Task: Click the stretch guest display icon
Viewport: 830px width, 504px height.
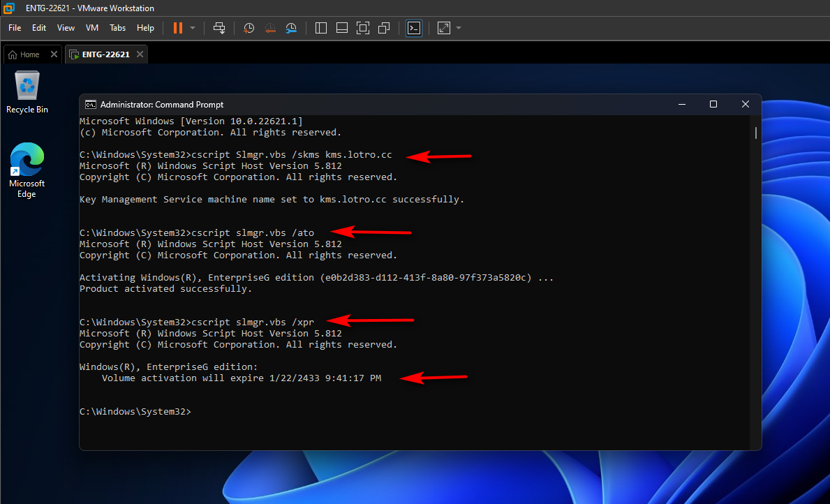Action: [x=443, y=28]
